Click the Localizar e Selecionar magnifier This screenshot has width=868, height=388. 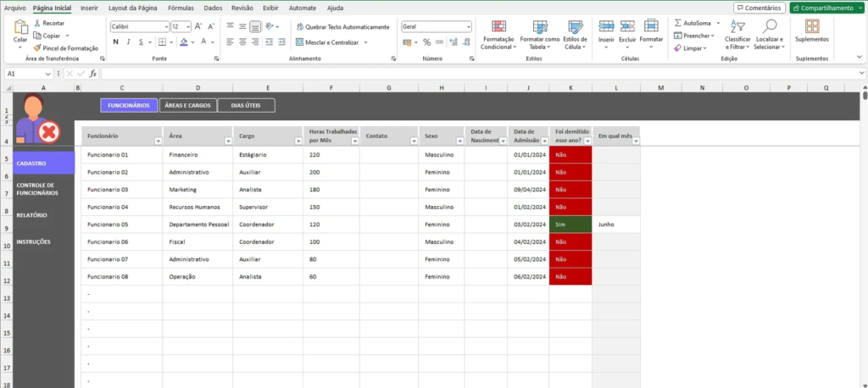(770, 28)
